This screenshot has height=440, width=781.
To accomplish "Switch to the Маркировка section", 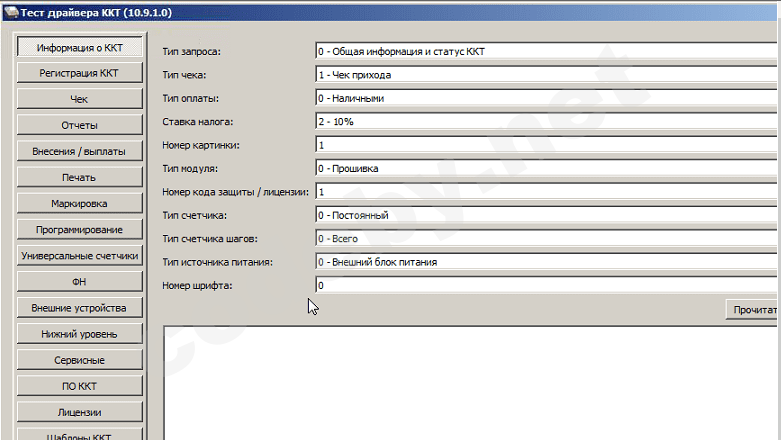I will click(80, 203).
